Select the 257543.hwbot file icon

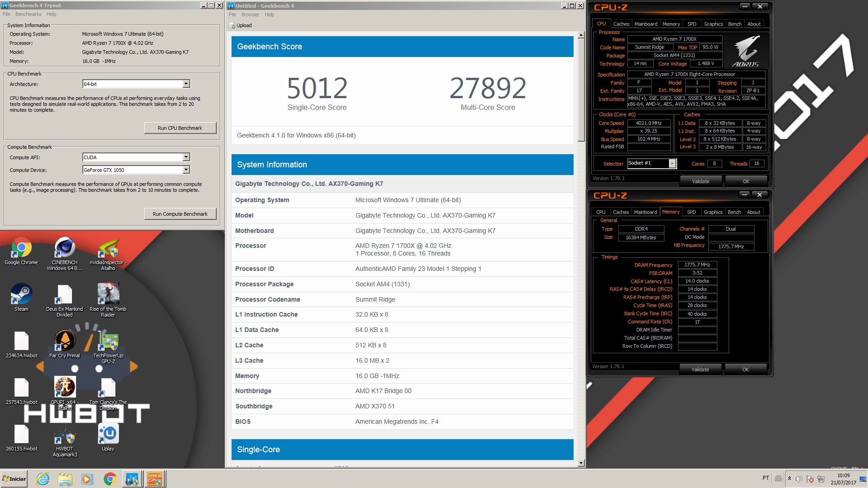tap(21, 391)
